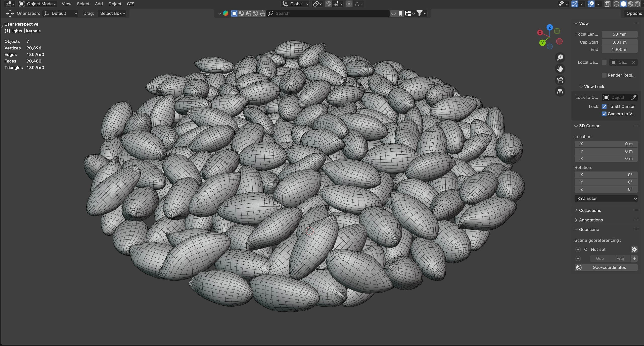644x346 pixels.
Task: Toggle X-ray mode icon
Action: [607, 4]
